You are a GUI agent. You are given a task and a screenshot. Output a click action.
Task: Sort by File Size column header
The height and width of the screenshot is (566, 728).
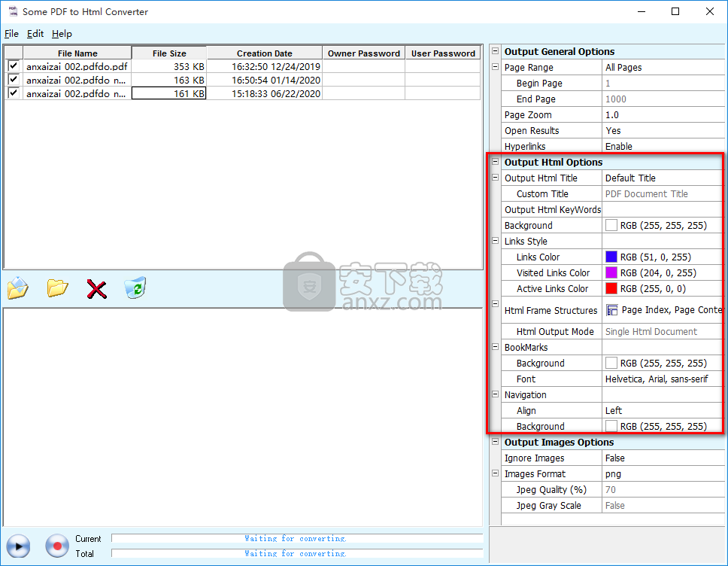[x=169, y=53]
